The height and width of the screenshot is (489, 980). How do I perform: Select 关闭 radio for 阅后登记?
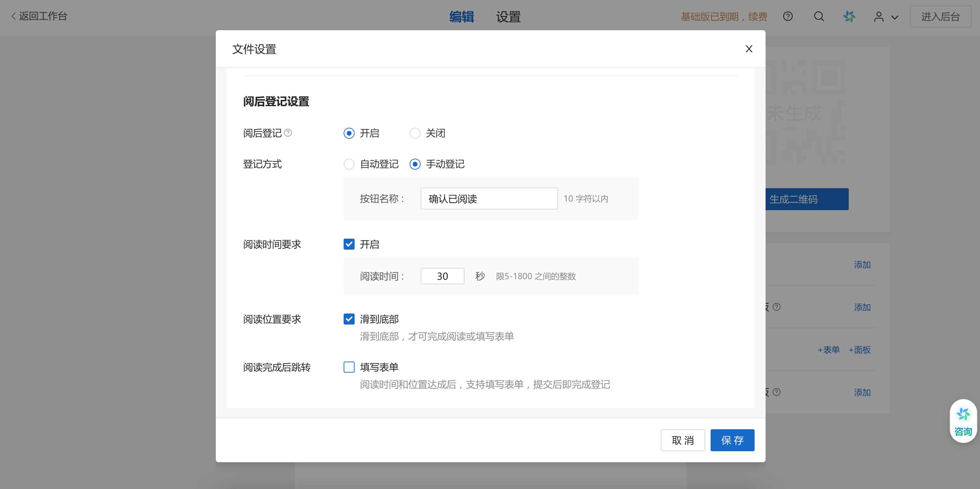tap(415, 133)
